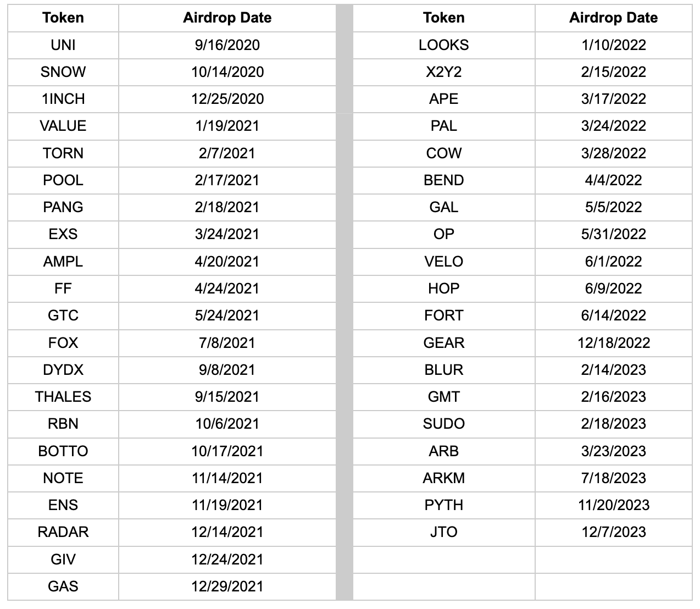
Task: Select the TORN token cell
Action: click(x=63, y=153)
